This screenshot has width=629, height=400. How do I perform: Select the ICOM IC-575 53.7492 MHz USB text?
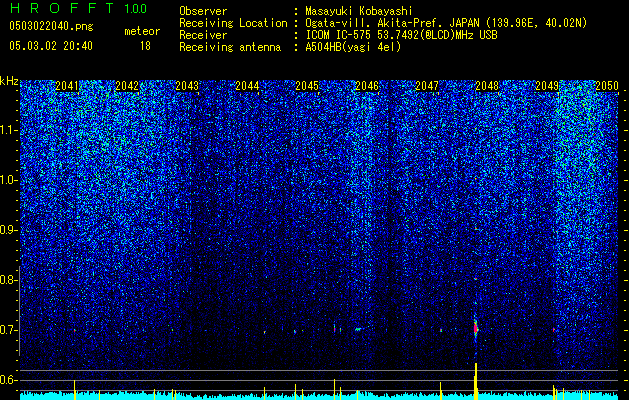401,35
